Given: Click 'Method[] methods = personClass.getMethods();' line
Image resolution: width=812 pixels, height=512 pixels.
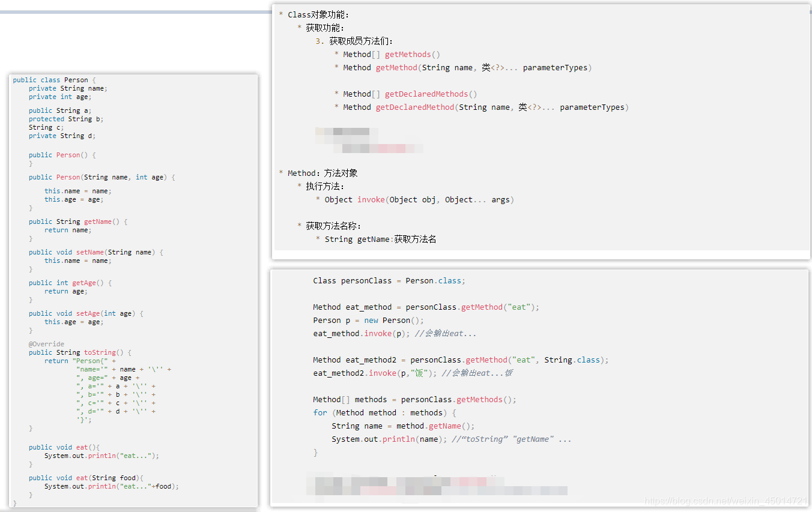Looking at the screenshot, I should pos(415,399).
